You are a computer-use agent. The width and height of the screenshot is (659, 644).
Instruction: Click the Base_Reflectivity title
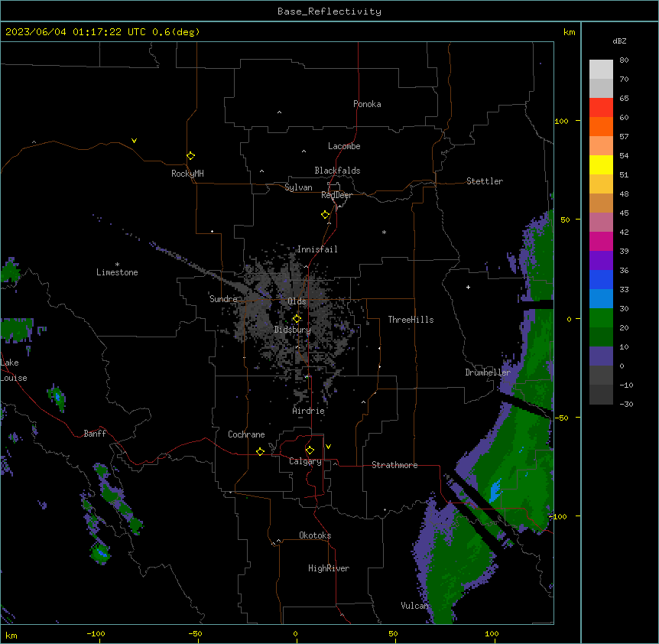click(x=329, y=11)
